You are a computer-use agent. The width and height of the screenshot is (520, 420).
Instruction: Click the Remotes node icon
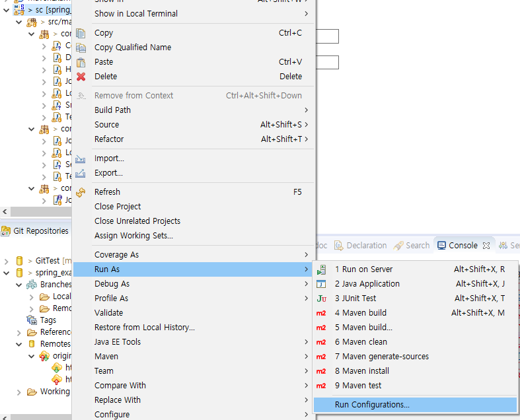[32, 344]
